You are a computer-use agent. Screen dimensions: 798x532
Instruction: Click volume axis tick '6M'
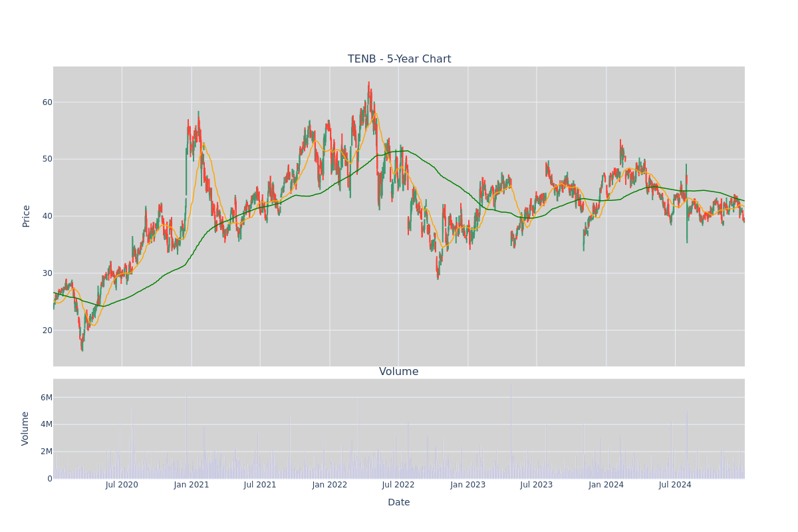47,398
